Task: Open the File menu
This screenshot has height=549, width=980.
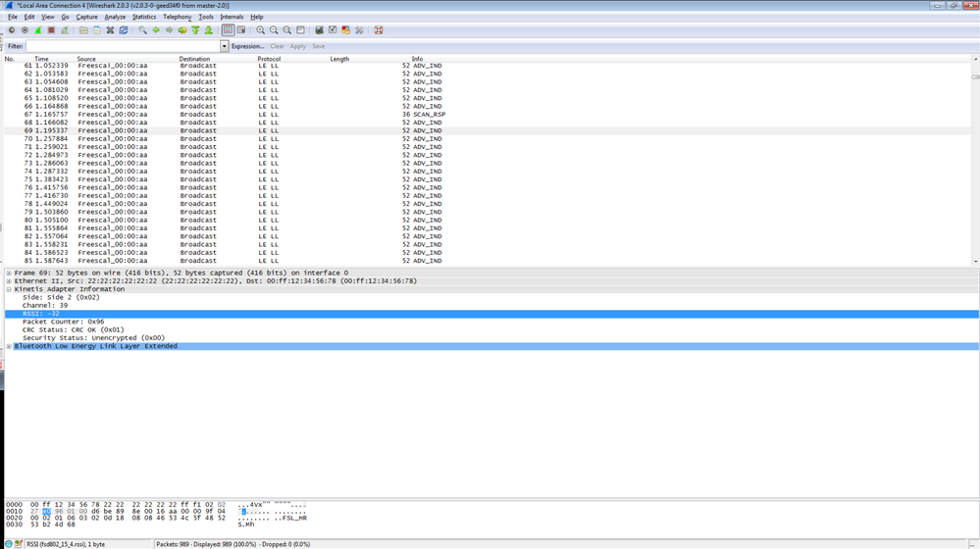Action: click(13, 17)
